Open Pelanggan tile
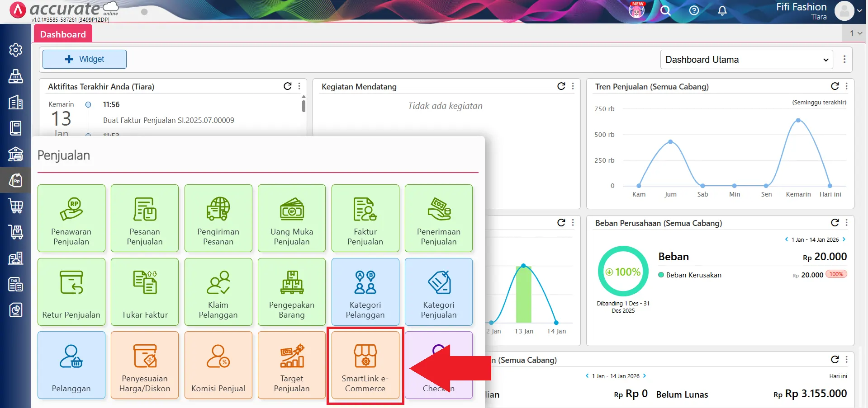Screen dimensions: 868x408 [71, 365]
